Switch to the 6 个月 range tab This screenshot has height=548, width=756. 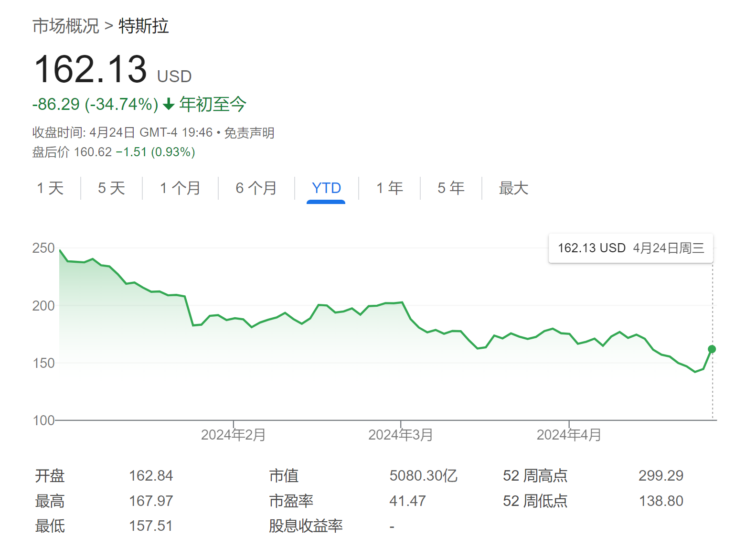click(256, 188)
